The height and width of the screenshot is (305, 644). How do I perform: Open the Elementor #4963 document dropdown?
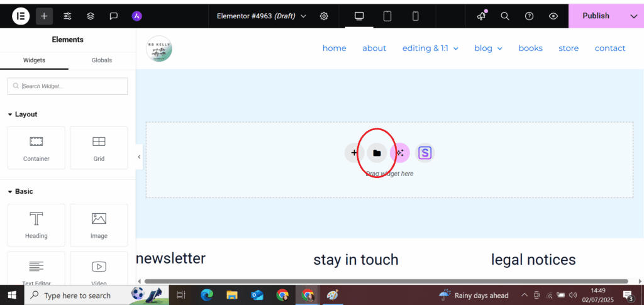pyautogui.click(x=262, y=16)
